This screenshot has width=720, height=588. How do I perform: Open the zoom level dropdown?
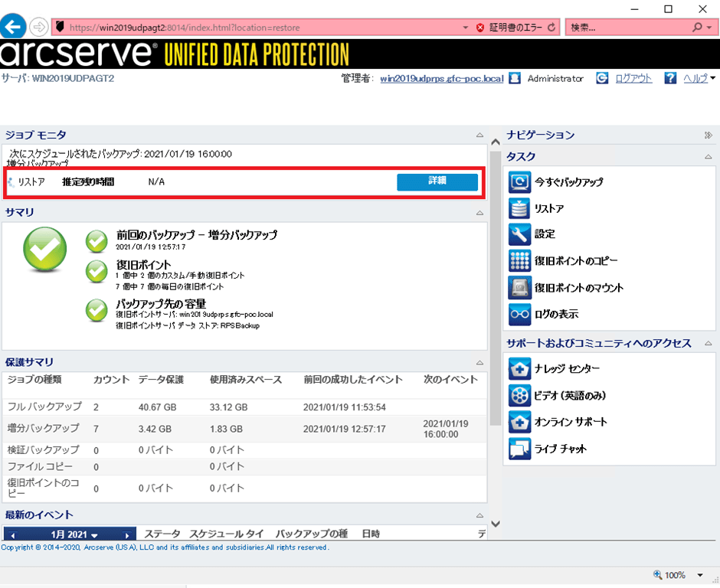(700, 575)
